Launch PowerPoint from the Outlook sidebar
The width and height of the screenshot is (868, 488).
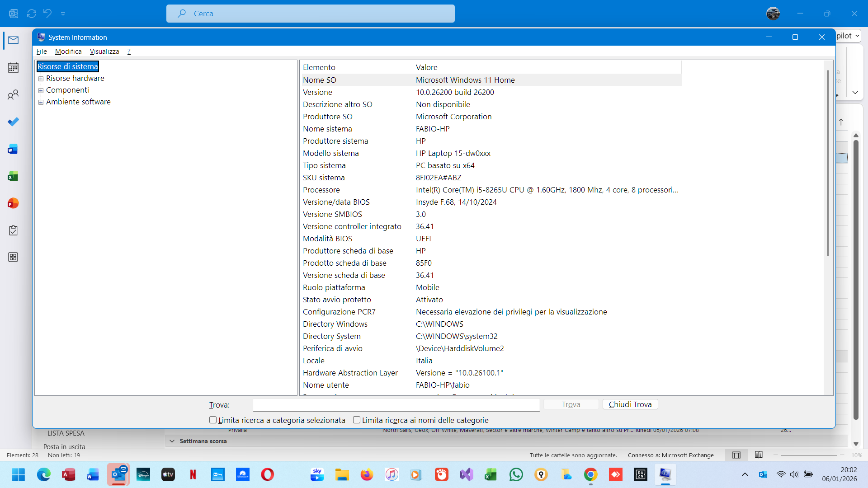[13, 203]
